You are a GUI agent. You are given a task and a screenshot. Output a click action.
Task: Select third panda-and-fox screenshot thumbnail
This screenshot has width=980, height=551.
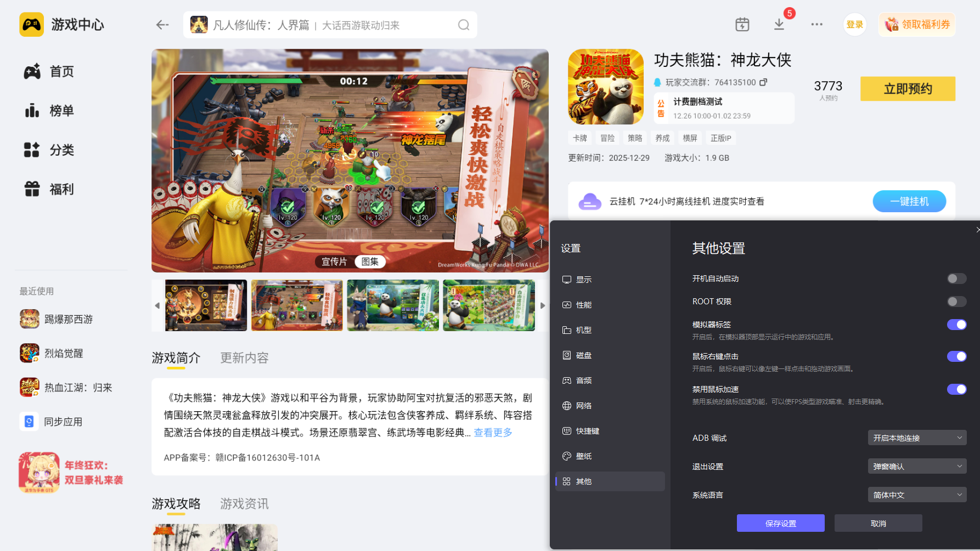[x=393, y=305]
